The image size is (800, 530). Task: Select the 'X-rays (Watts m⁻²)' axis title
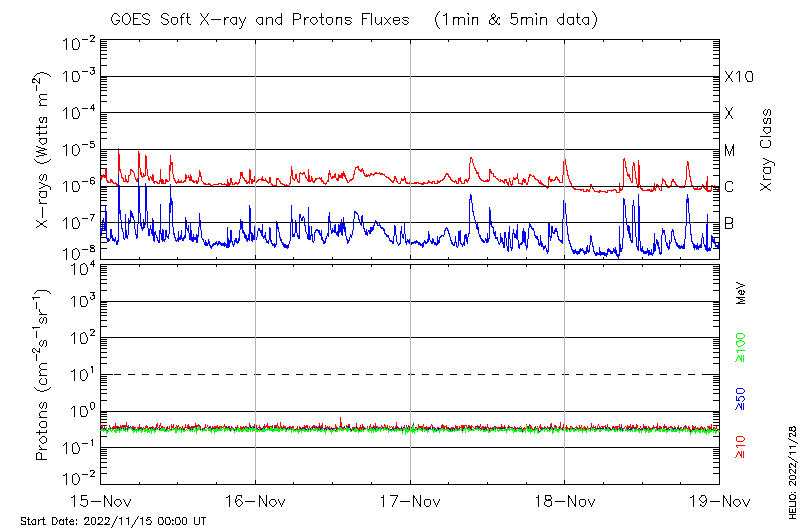tap(43, 150)
